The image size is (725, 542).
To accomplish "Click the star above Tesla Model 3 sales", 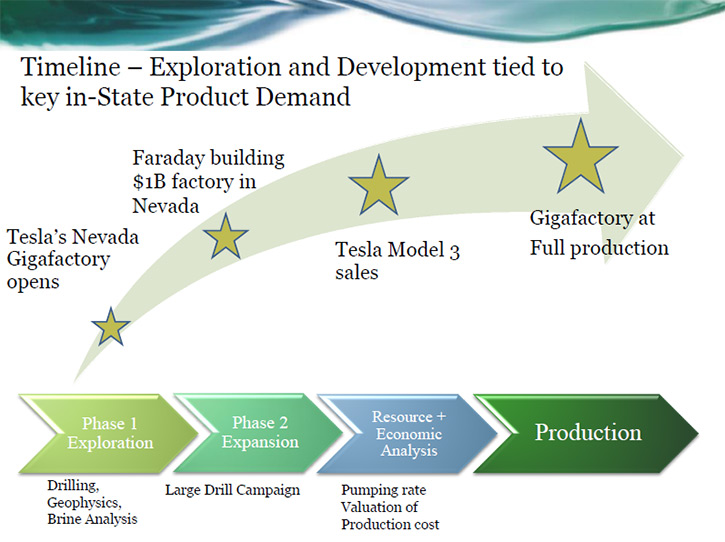I will [379, 186].
